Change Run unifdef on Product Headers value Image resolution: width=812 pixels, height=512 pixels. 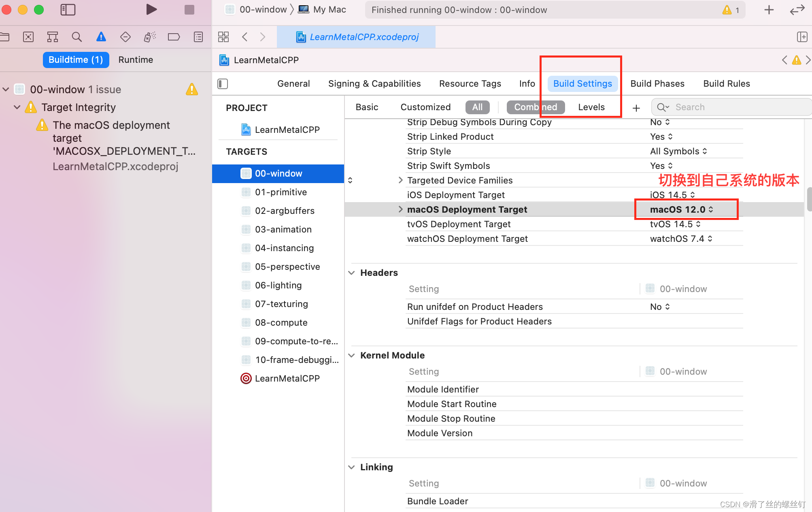click(660, 307)
